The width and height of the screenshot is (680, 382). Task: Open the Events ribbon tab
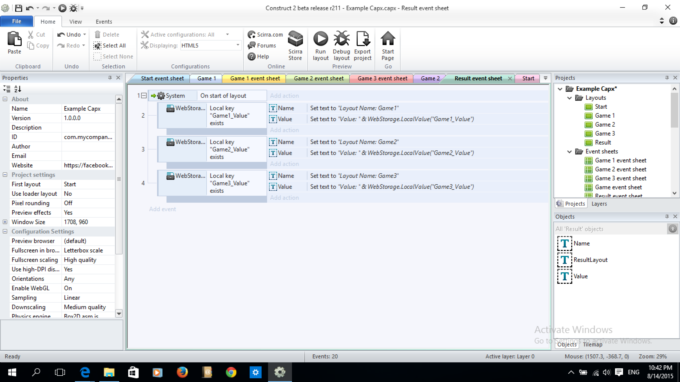pos(104,21)
